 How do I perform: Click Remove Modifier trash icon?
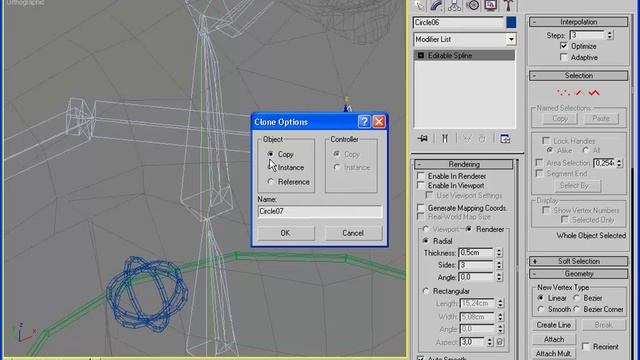click(482, 139)
